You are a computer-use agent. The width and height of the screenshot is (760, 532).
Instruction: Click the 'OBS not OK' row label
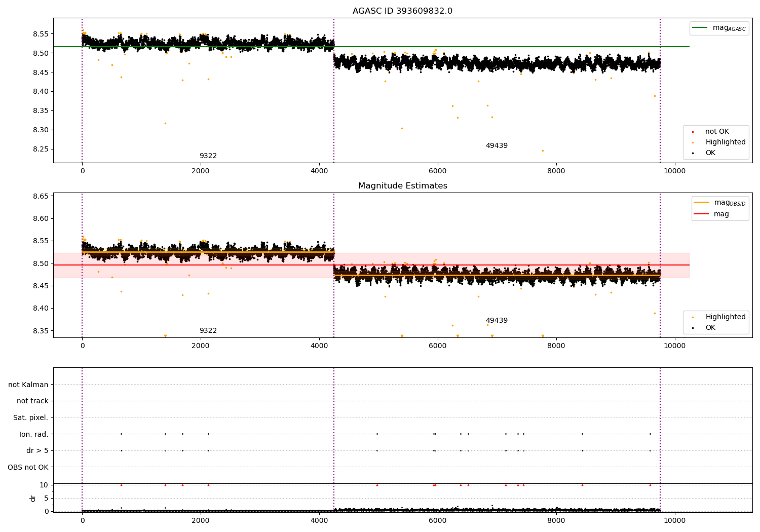[28, 467]
